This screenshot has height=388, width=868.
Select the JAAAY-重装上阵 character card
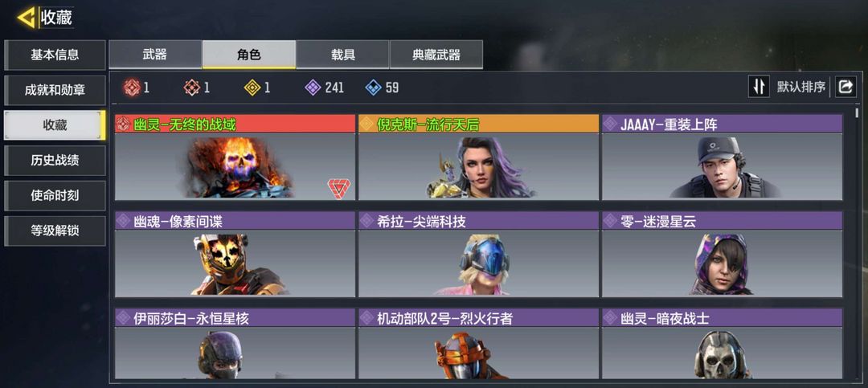click(x=722, y=157)
